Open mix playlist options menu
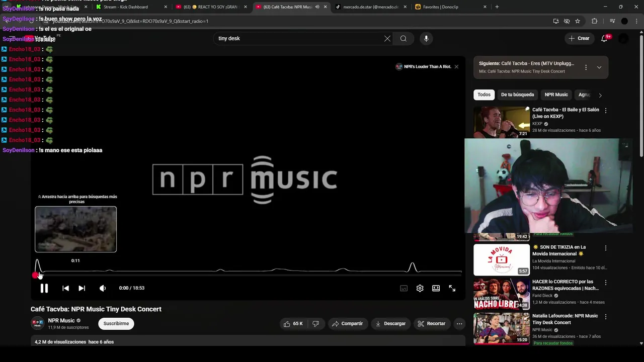The height and width of the screenshot is (362, 644). coord(586,67)
